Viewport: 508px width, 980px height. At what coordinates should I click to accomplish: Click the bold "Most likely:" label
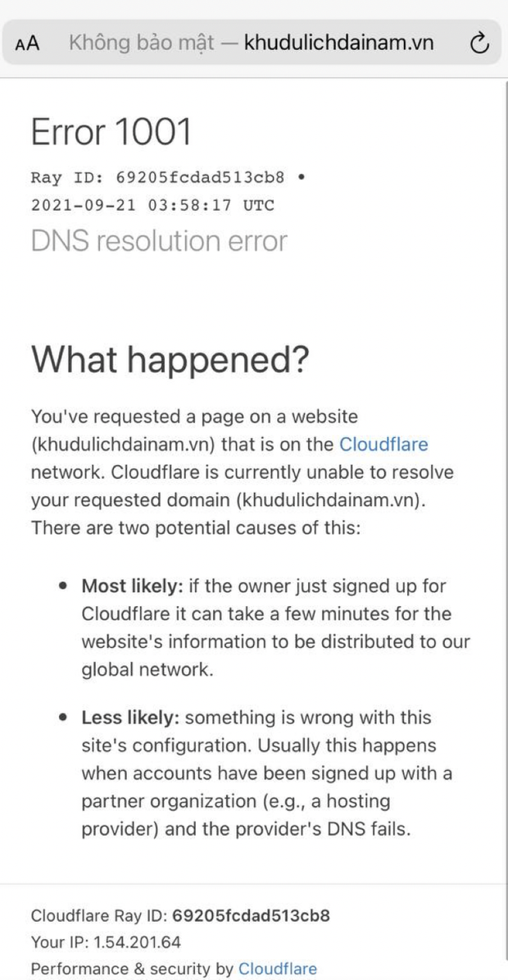tap(132, 586)
